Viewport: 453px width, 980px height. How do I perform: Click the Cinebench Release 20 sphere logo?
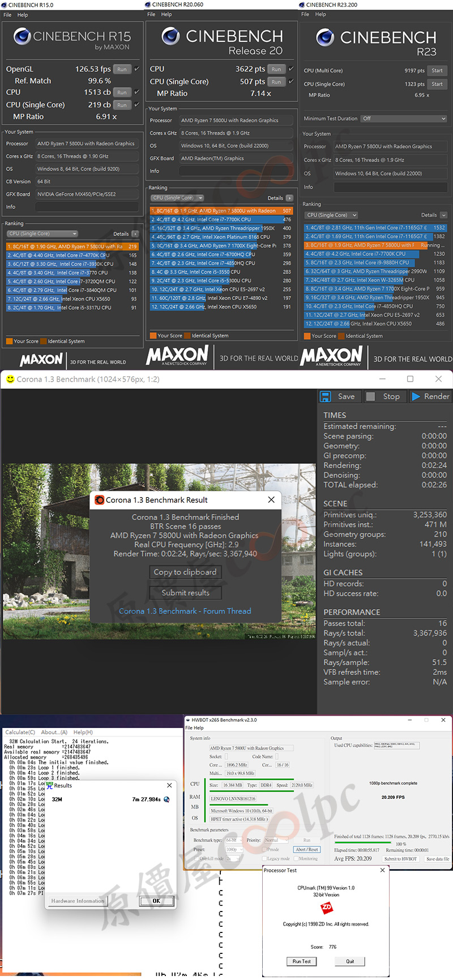170,36
